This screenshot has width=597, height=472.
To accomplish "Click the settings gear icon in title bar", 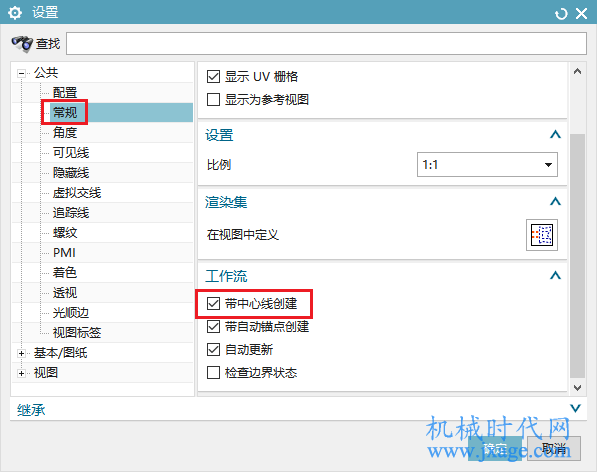I will pyautogui.click(x=15, y=13).
